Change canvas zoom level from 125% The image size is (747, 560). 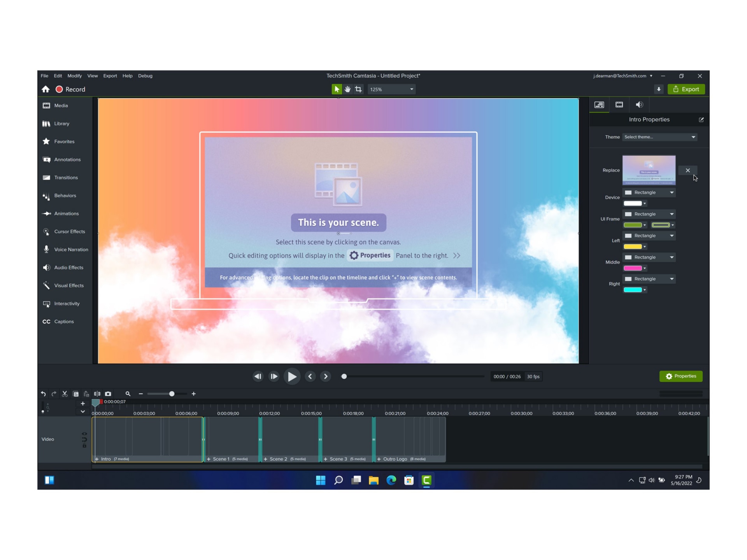tap(391, 89)
